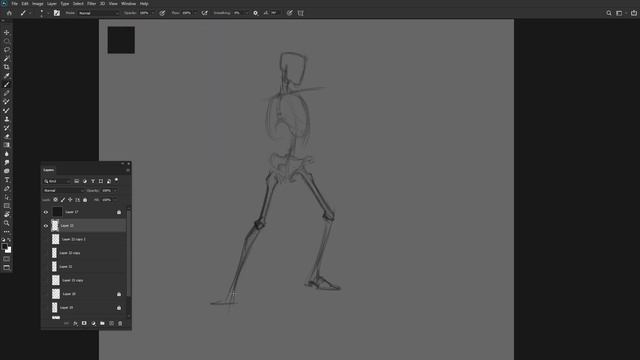Select the Eyedropper tool
This screenshot has width=640, height=360.
point(7,76)
